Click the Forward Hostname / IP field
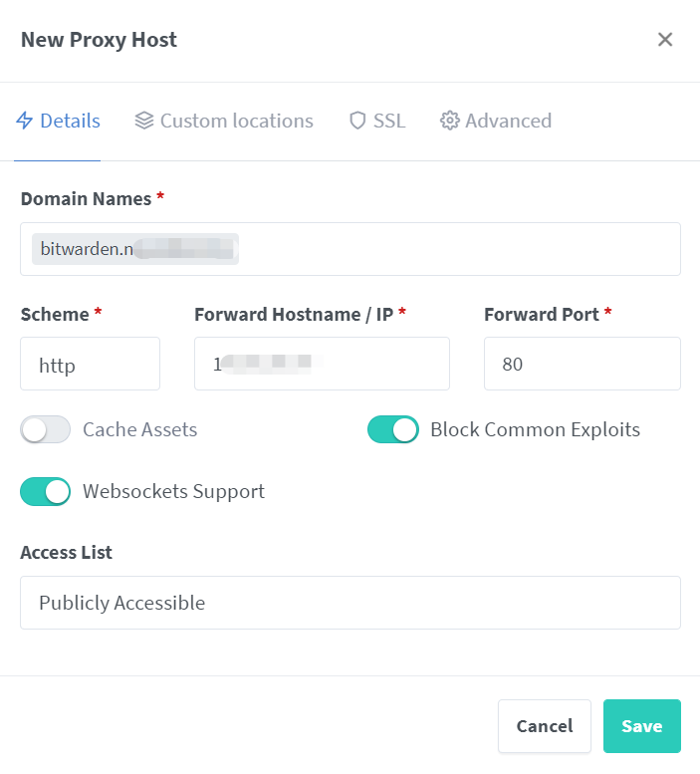 coord(322,364)
